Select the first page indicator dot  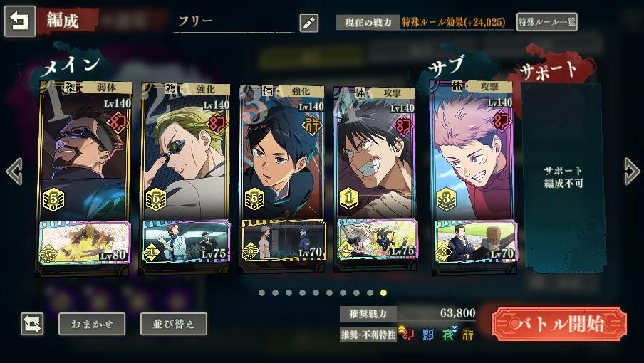coord(262,293)
